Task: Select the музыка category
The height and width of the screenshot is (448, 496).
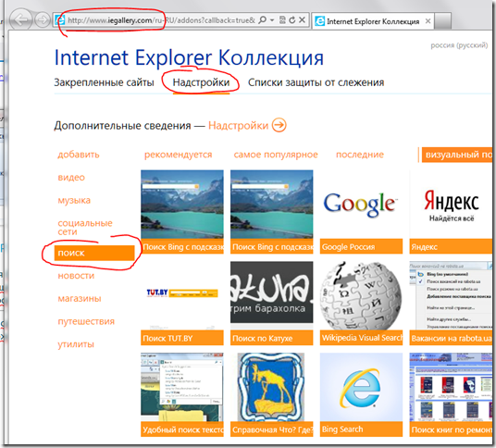Action: pos(74,200)
